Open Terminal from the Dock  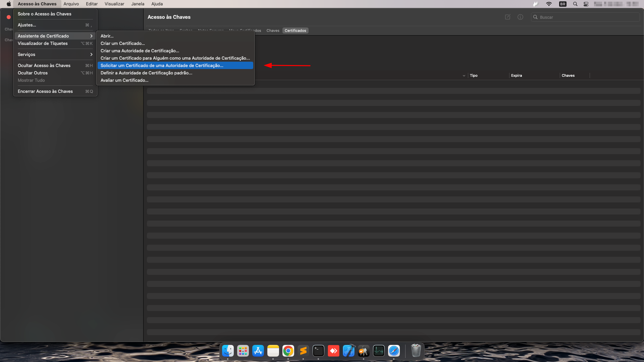click(318, 351)
